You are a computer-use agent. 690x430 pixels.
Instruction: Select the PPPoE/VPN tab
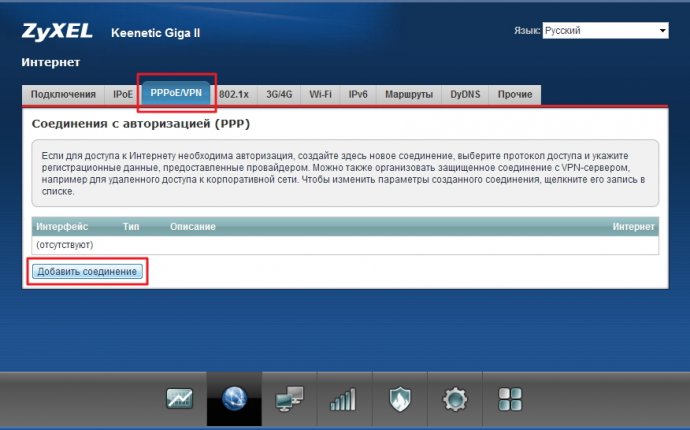click(176, 93)
